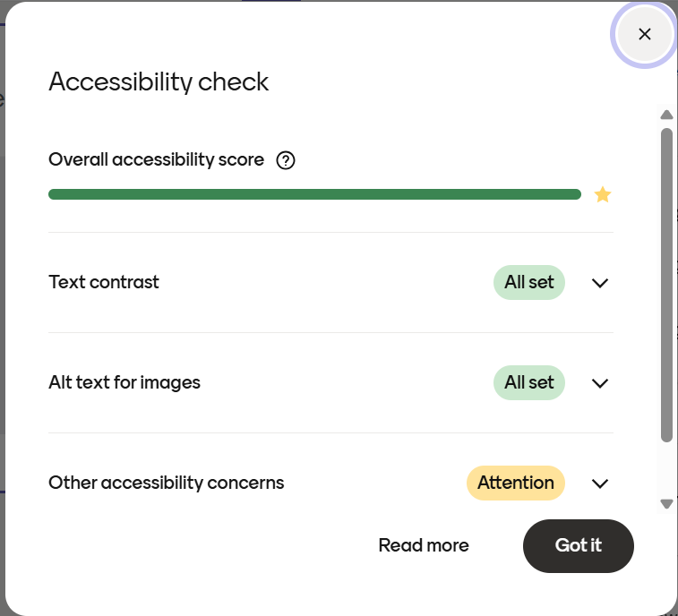Click the Overall accessibility score label

(157, 159)
